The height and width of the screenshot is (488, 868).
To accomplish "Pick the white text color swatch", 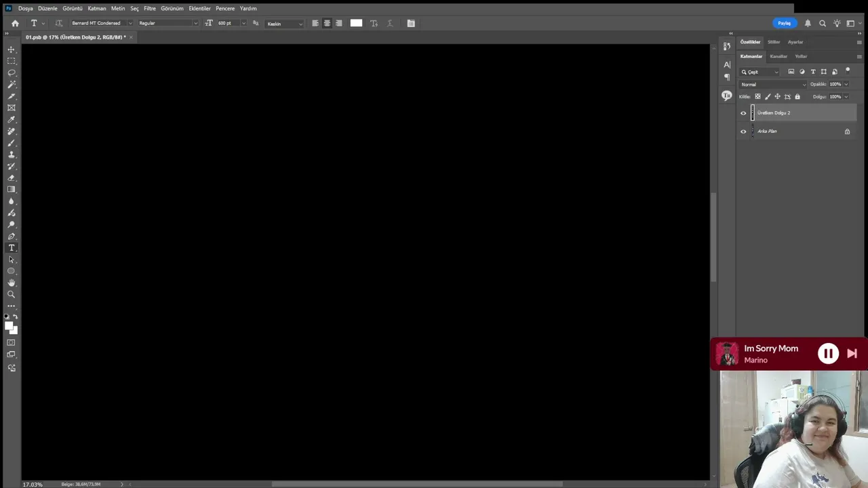I will 356,23.
